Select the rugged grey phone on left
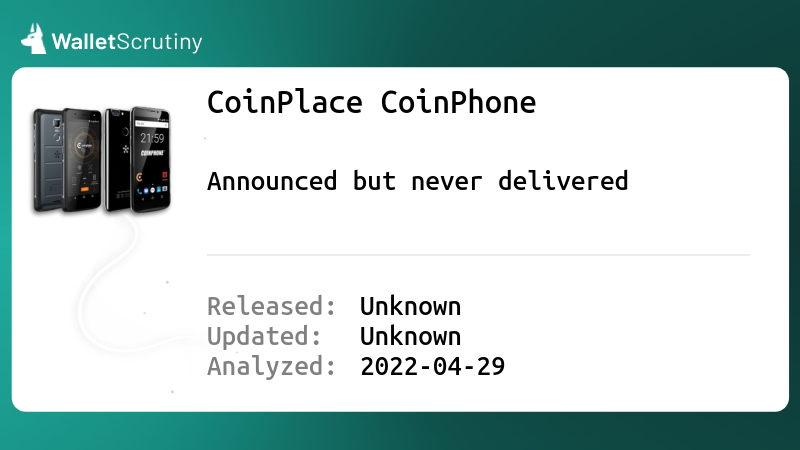 click(47, 160)
